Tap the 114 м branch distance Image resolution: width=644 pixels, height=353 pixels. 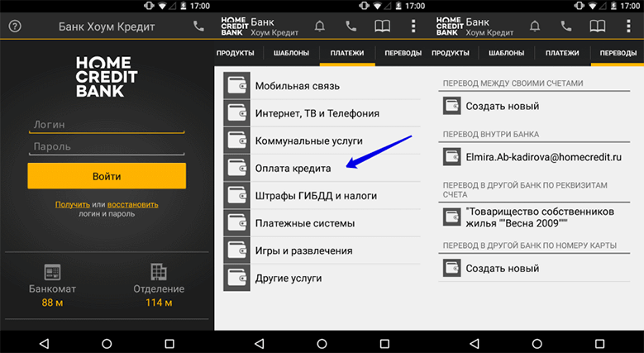point(159,303)
